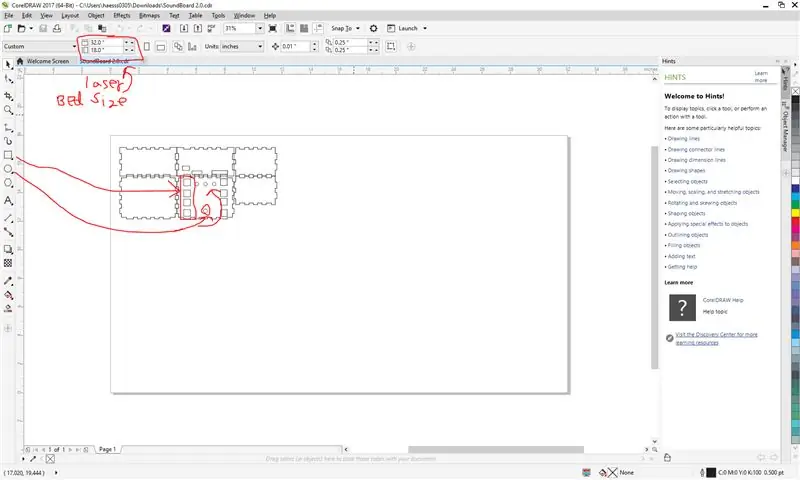Toggle Show Guidelines button
The height and width of the screenshot is (480, 800).
(318, 29)
